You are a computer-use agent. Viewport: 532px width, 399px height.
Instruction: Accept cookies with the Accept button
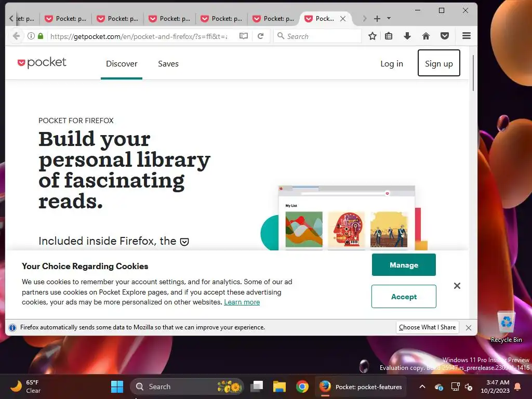click(x=404, y=297)
